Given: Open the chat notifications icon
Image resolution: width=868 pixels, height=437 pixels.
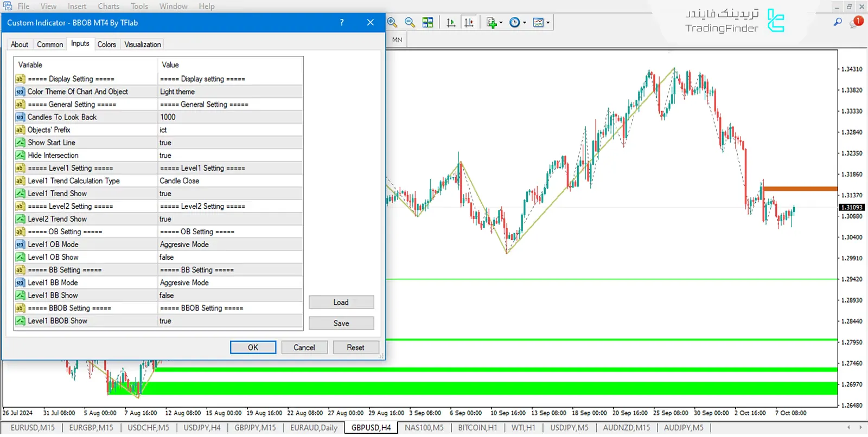Looking at the screenshot, I should click(x=856, y=22).
